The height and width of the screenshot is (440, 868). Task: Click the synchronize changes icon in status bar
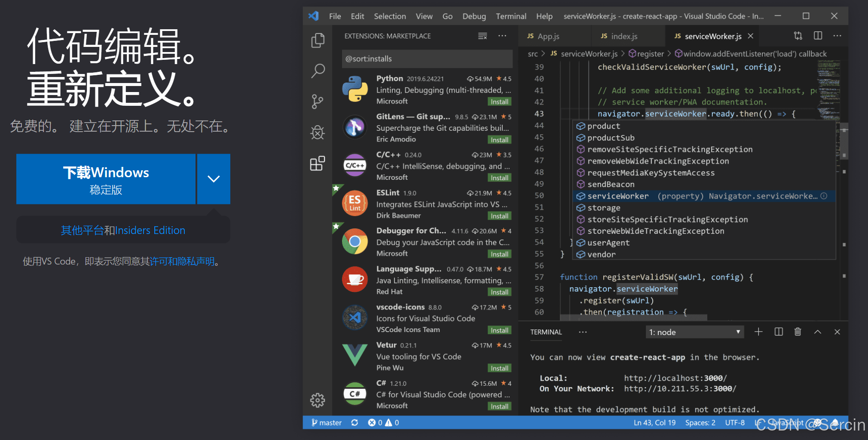pos(355,422)
